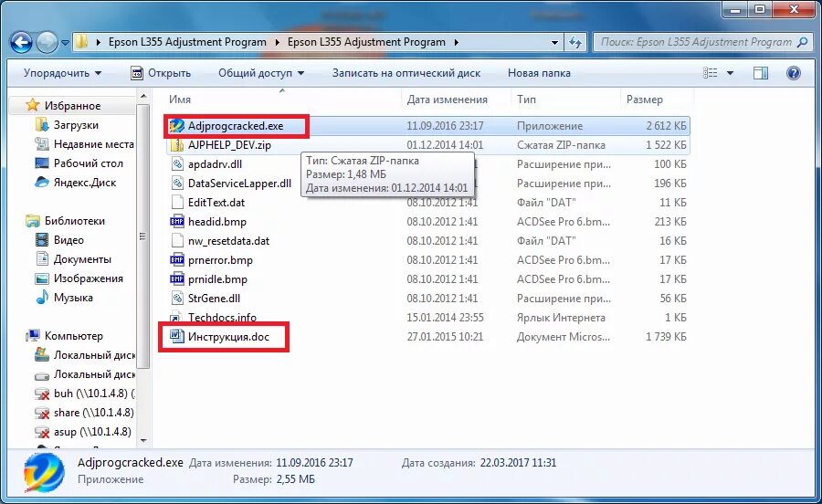Viewport: 822px width, 504px height.
Task: Open the Музыка library
Action: 73,298
